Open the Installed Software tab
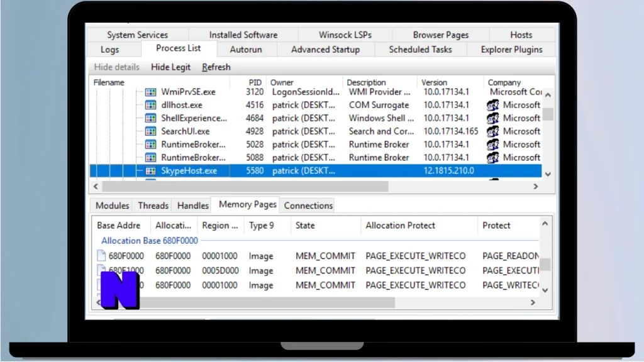Viewport: 644px width, 362px height. (x=243, y=35)
